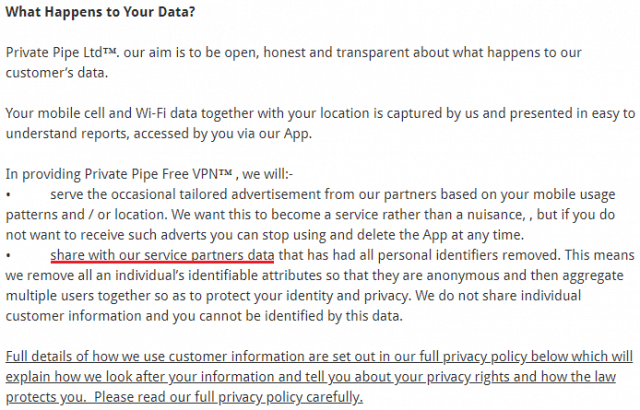640x410 pixels.
Task: Click the text "customer's data."
Action: (x=57, y=73)
